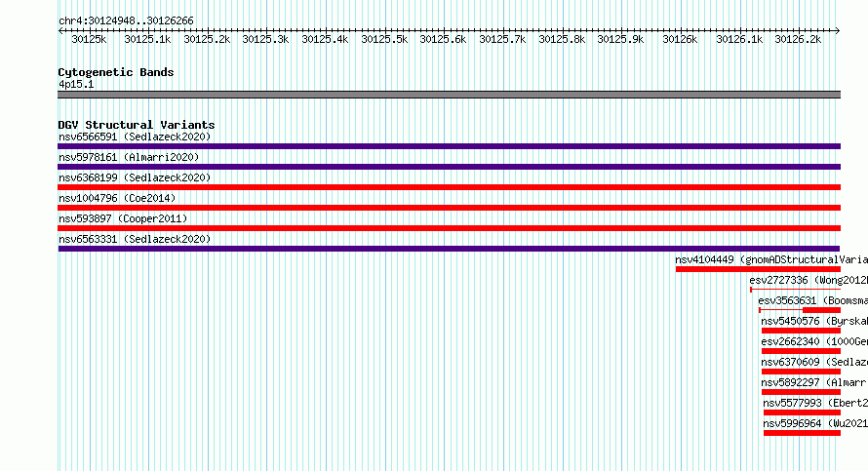Click the 30125.5k ruler tick label
The image size is (868, 471).
[x=384, y=39]
